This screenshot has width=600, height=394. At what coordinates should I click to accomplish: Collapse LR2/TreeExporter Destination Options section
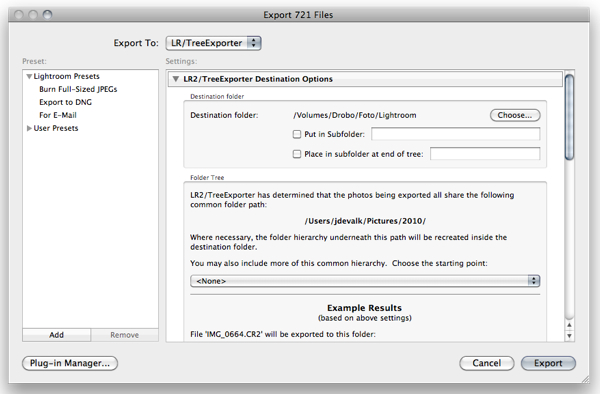[x=176, y=79]
